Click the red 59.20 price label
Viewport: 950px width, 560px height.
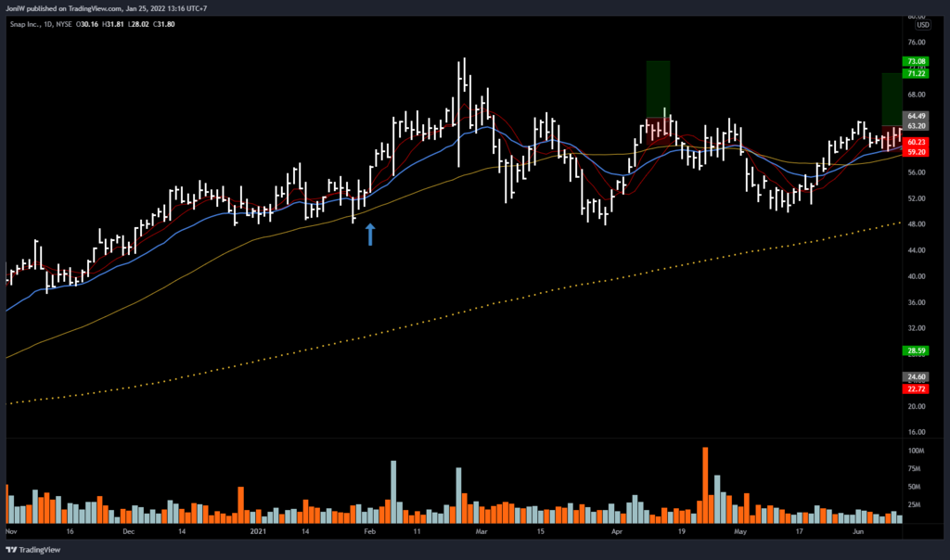click(915, 151)
